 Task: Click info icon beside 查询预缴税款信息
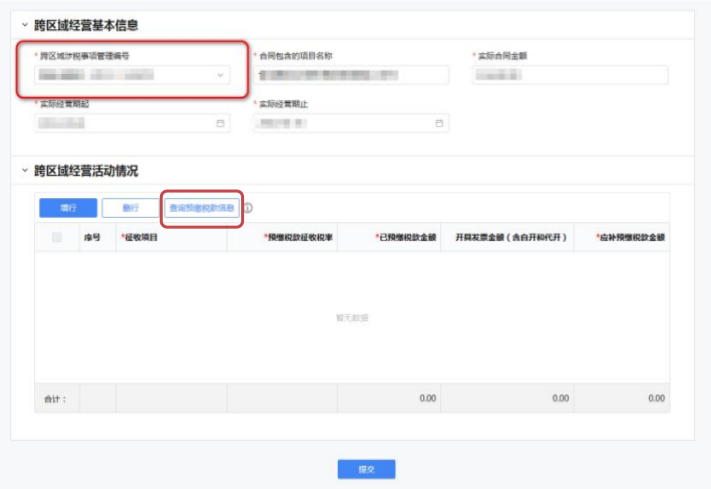pos(248,209)
